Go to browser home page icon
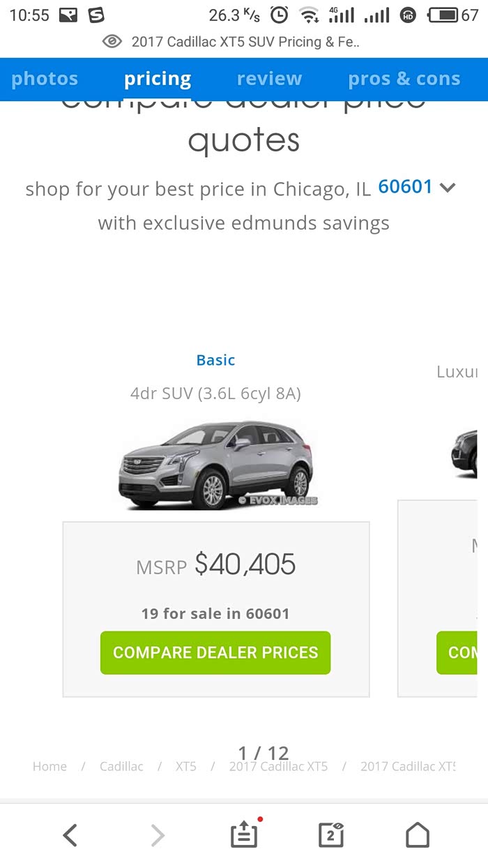The width and height of the screenshot is (488, 868). [x=417, y=835]
